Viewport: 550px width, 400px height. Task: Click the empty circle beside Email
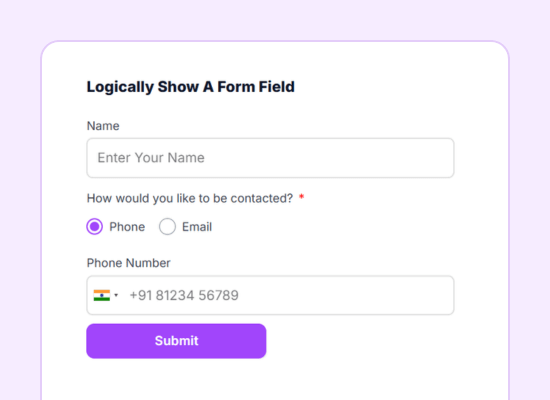[167, 227]
